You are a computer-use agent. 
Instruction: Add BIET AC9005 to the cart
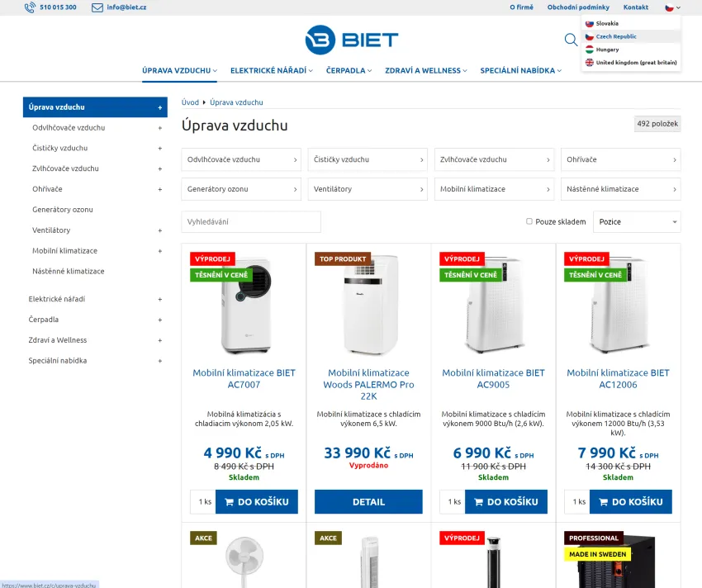506,501
